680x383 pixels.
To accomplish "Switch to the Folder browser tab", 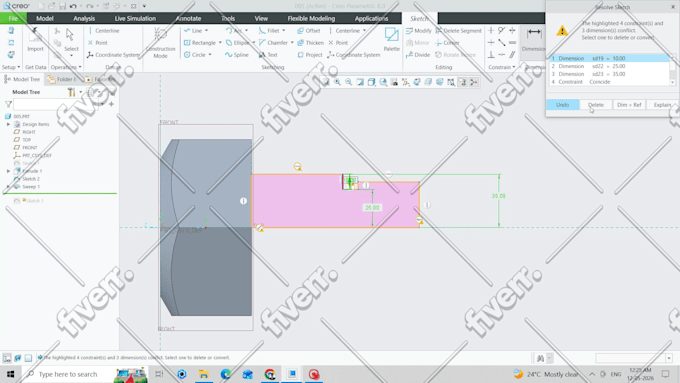I will (x=63, y=79).
